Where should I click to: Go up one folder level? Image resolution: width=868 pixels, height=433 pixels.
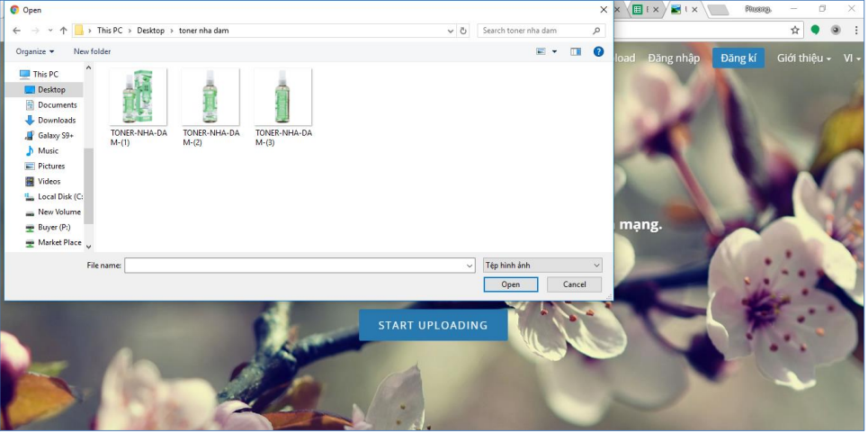63,31
